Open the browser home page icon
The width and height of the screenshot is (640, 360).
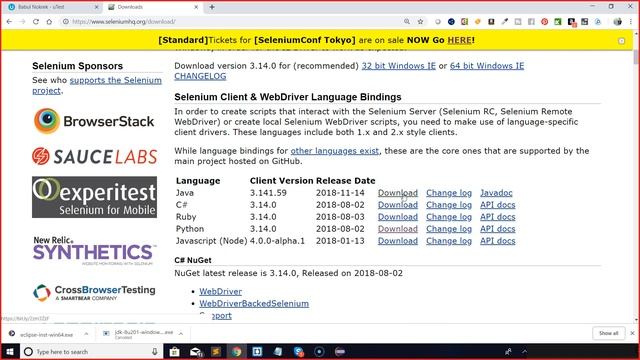[49, 22]
